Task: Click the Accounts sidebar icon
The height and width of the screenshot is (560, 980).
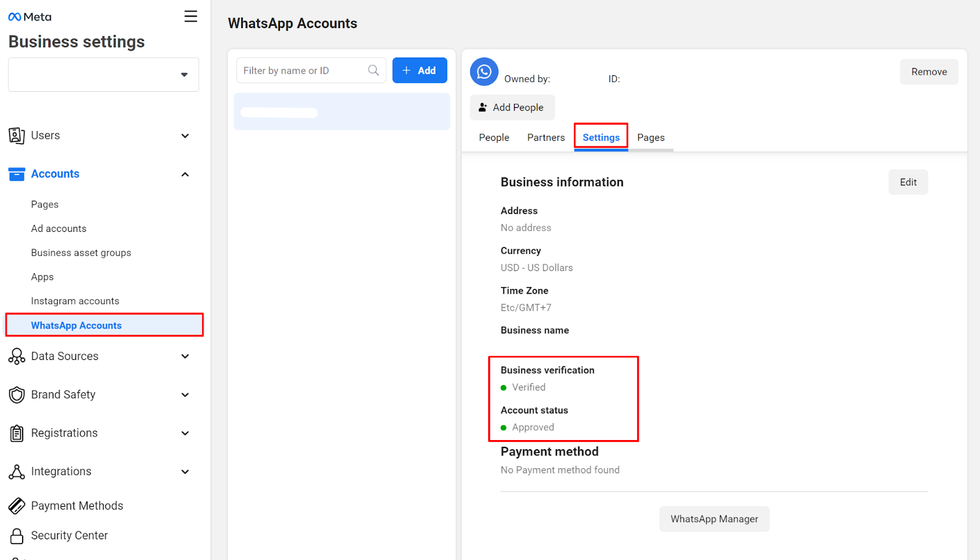Action: 17,174
